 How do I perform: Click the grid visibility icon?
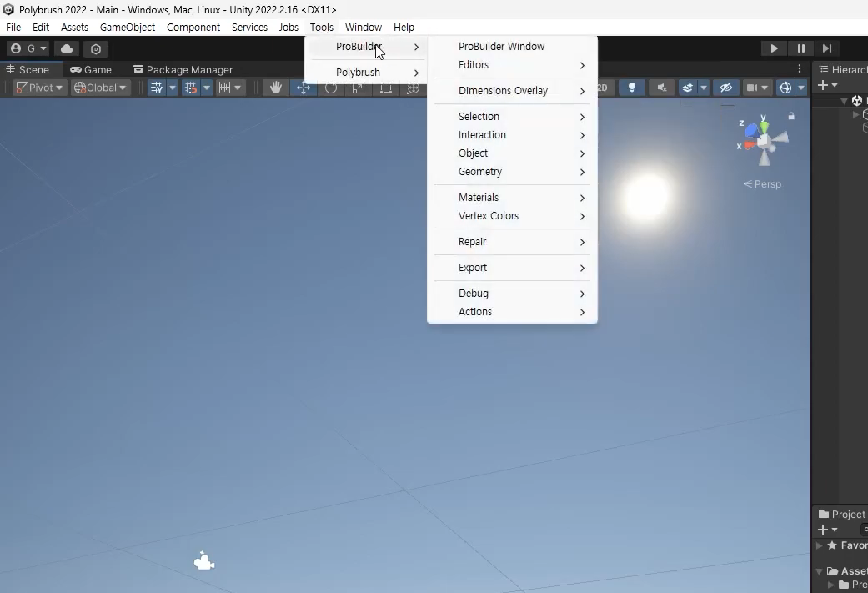click(157, 88)
